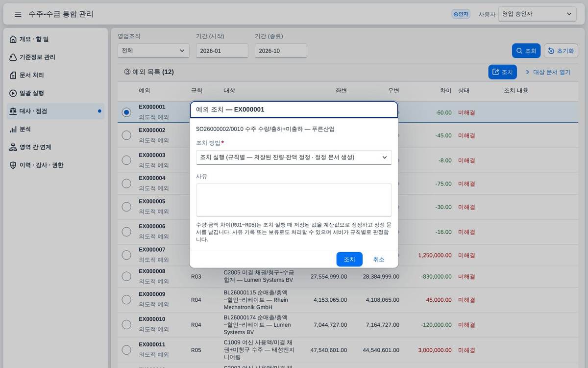Click difference value -830,000.00
This screenshot has height=368, width=588.
[436, 276]
